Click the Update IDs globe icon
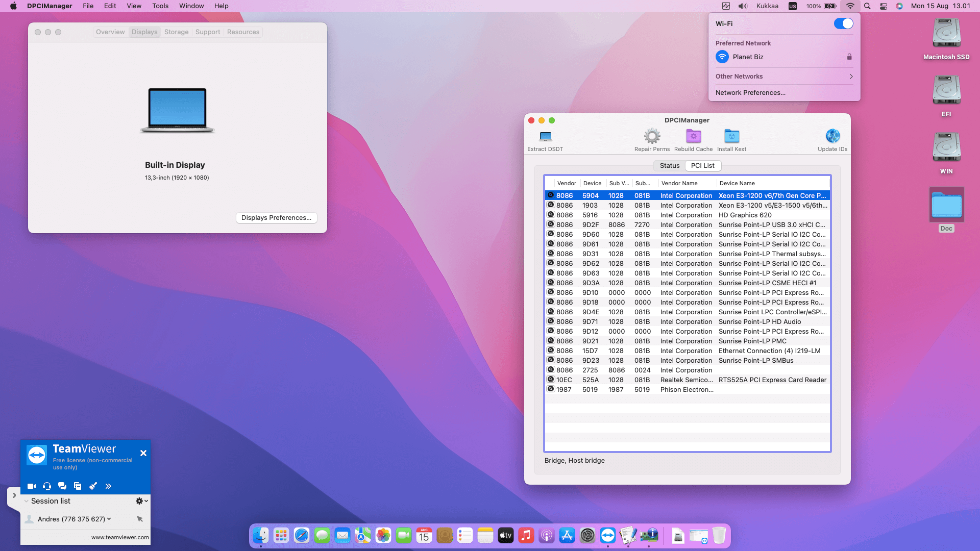Image resolution: width=980 pixels, height=551 pixels. 832,136
